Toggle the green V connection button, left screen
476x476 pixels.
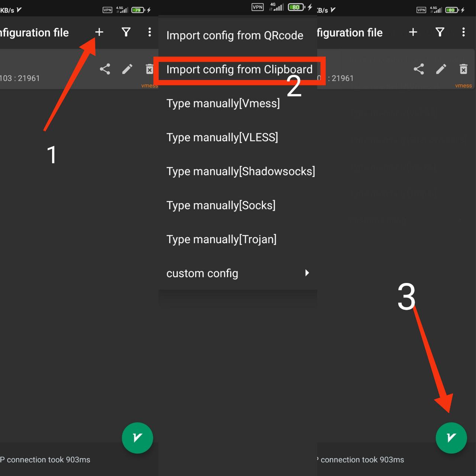click(137, 438)
